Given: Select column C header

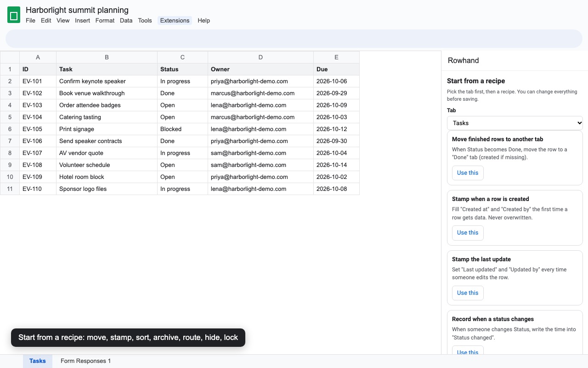Looking at the screenshot, I should coord(182,57).
